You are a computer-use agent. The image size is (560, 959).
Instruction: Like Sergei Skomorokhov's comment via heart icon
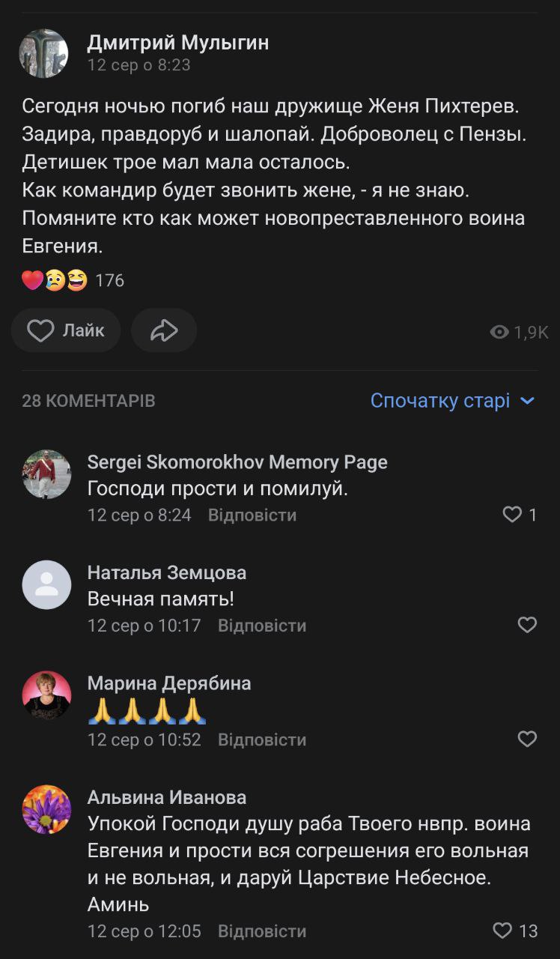pos(512,515)
